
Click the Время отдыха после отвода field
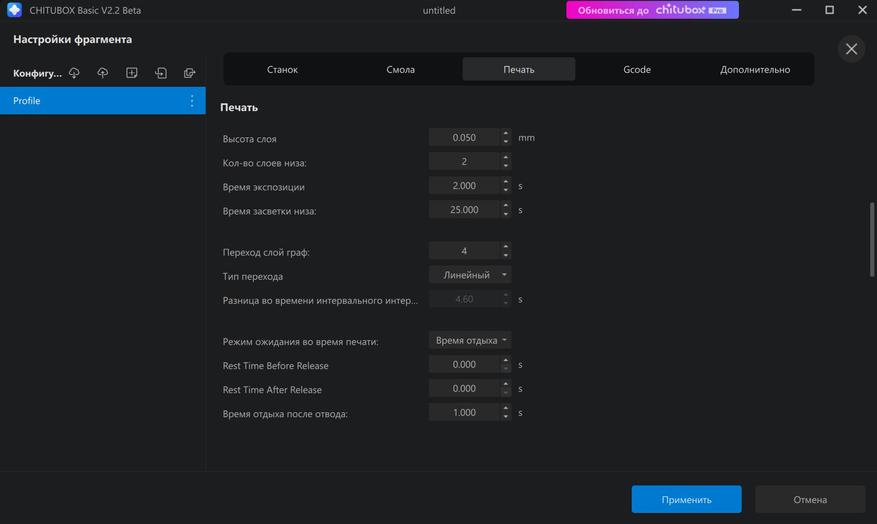tap(464, 413)
